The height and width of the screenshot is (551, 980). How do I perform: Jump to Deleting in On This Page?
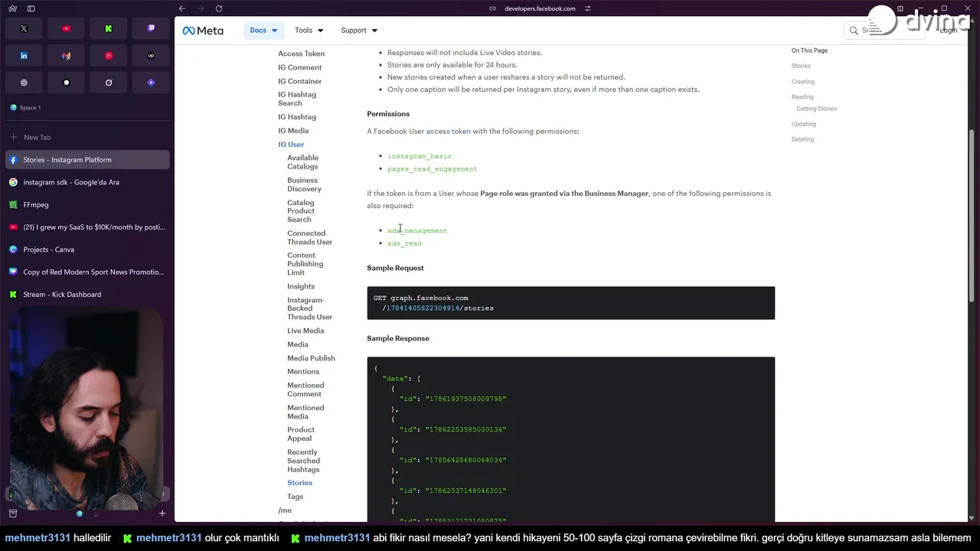pyautogui.click(x=802, y=139)
